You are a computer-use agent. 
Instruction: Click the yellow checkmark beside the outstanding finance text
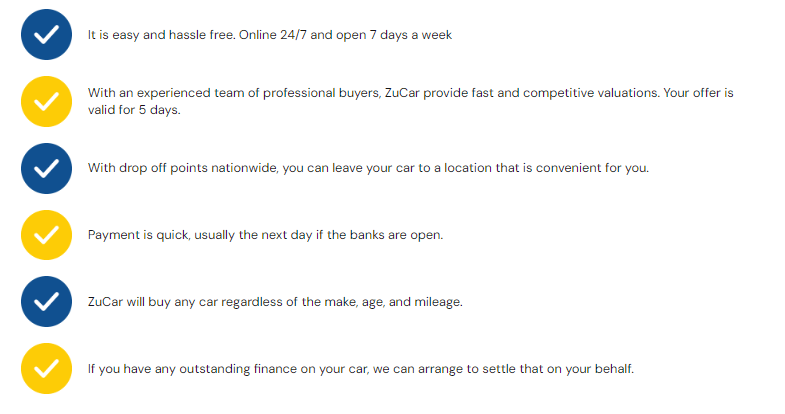click(46, 368)
